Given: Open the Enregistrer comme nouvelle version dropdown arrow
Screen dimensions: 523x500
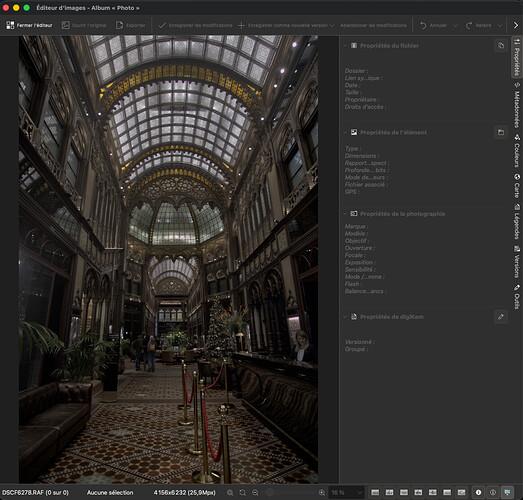Looking at the screenshot, I should pos(332,25).
